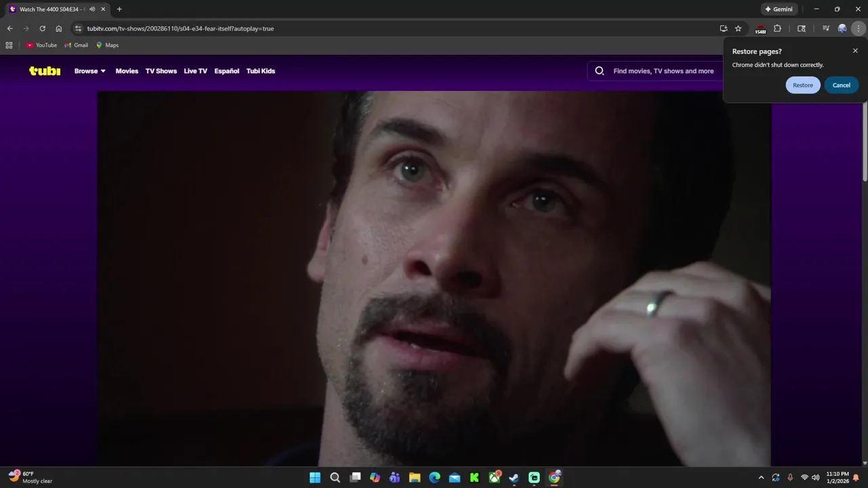Viewport: 868px width, 488px height.
Task: Open Tubi Kids
Action: point(260,71)
